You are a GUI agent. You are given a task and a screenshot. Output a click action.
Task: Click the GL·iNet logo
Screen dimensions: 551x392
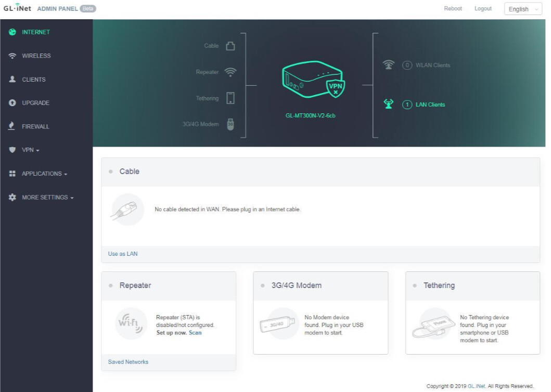17,8
